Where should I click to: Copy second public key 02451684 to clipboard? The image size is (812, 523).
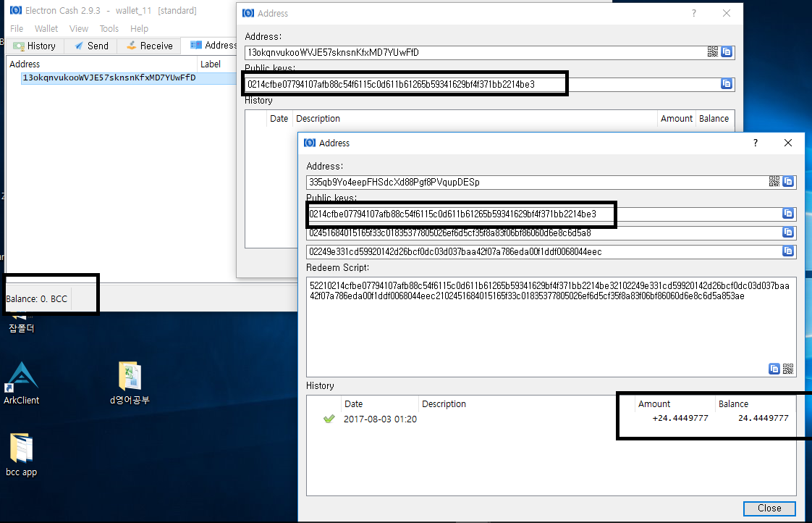point(788,233)
